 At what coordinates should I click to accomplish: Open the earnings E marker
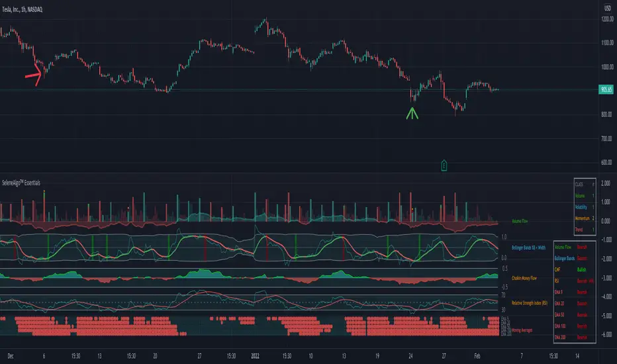click(x=444, y=165)
